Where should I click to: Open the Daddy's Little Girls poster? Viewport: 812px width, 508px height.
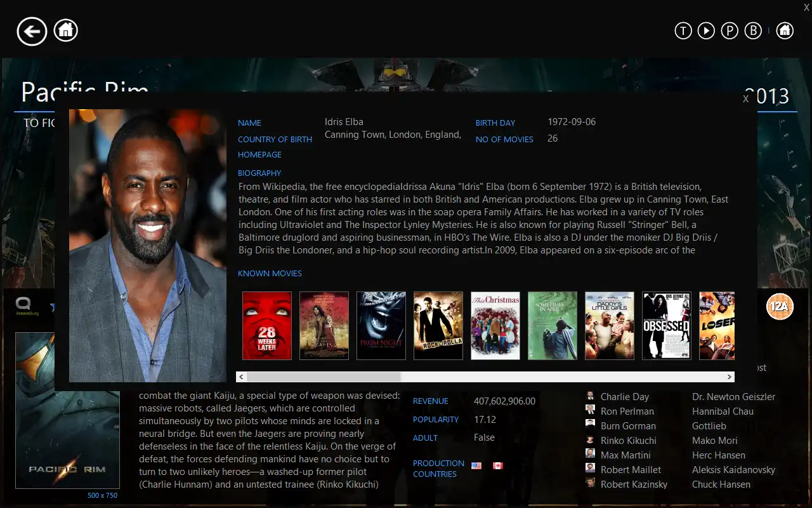(x=610, y=326)
